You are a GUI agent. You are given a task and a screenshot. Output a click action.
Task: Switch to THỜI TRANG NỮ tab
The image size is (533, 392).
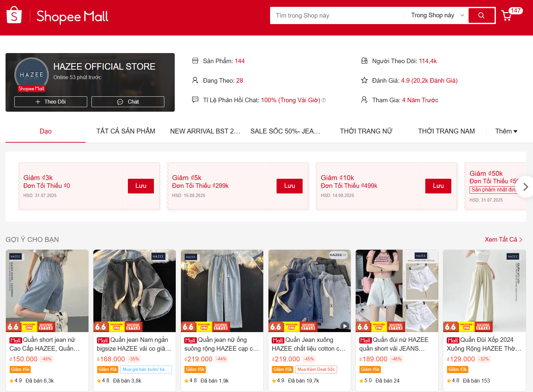coord(366,131)
